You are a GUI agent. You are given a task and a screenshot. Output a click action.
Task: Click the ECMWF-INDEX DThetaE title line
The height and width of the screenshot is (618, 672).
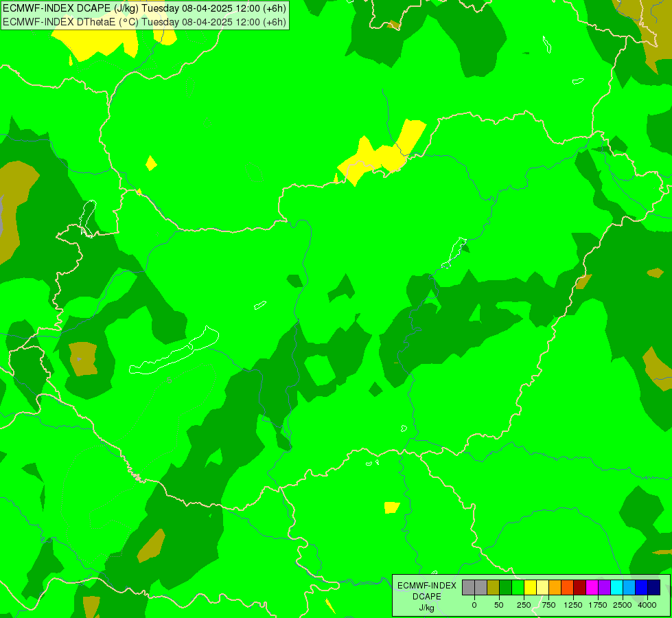pos(144,22)
